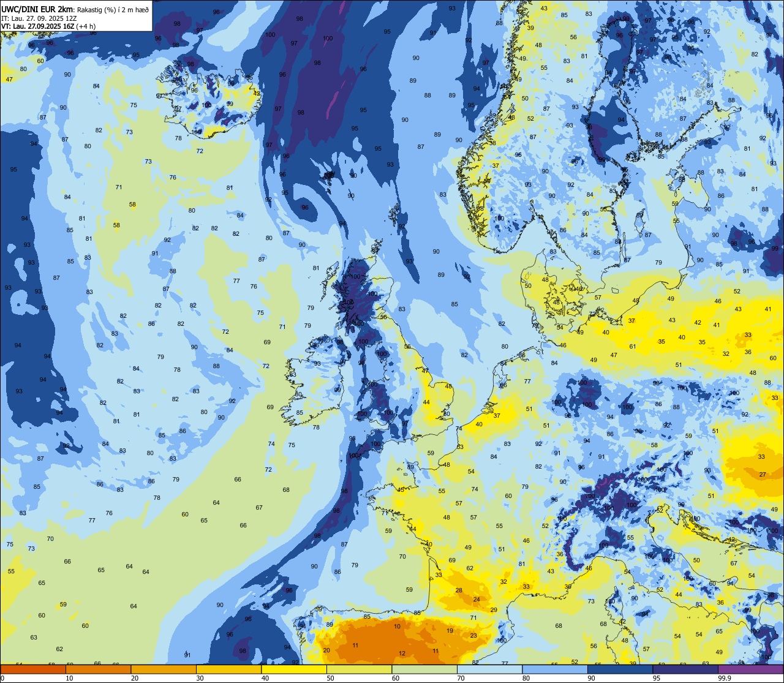Image resolution: width=784 pixels, height=683 pixels.
Task: Click the '99.9' legend scale label
Action: [725, 678]
